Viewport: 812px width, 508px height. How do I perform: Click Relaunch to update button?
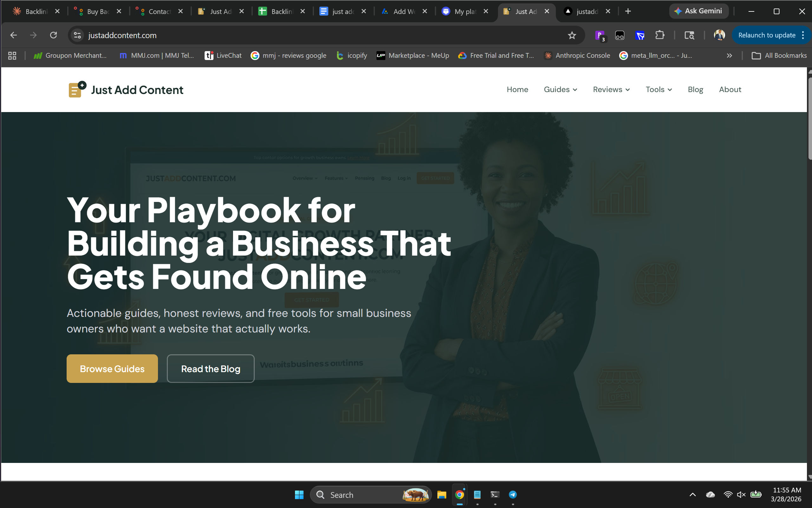tap(767, 35)
